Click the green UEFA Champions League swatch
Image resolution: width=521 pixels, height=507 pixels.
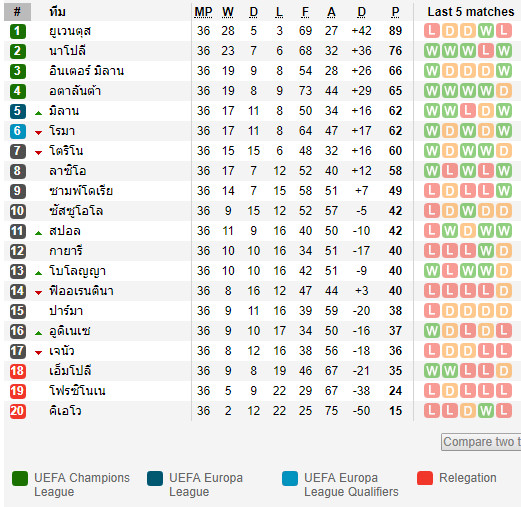click(20, 478)
